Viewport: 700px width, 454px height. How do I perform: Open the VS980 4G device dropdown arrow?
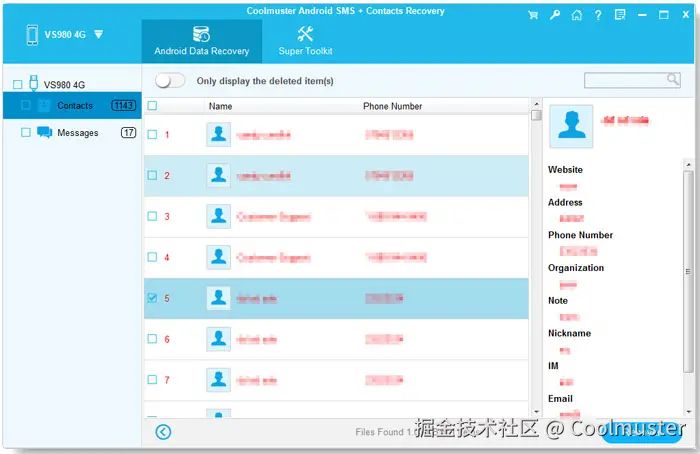pyautogui.click(x=99, y=34)
